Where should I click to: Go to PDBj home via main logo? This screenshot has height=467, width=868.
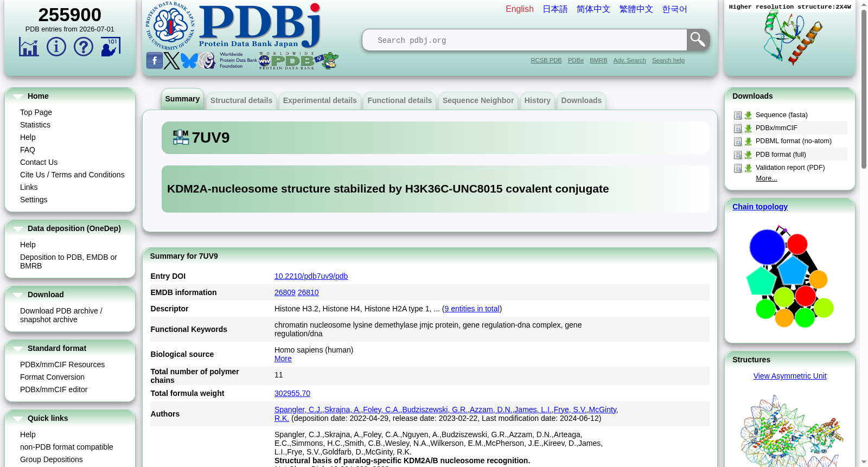(260, 25)
